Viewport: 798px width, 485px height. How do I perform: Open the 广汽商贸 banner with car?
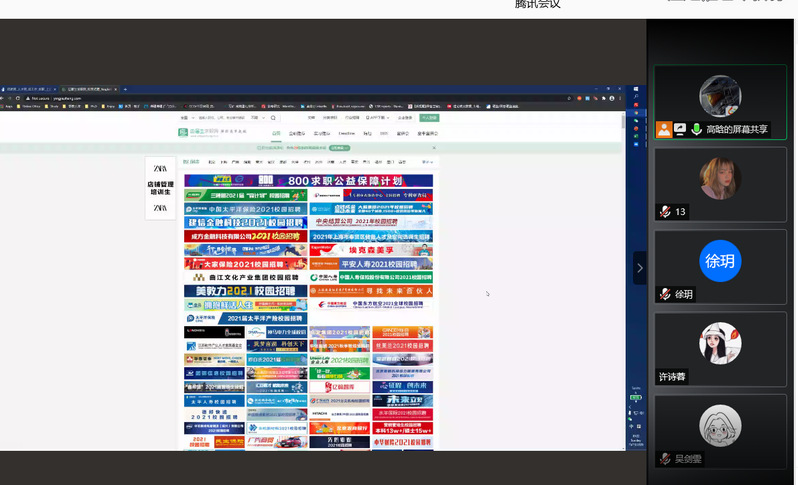[x=277, y=442]
